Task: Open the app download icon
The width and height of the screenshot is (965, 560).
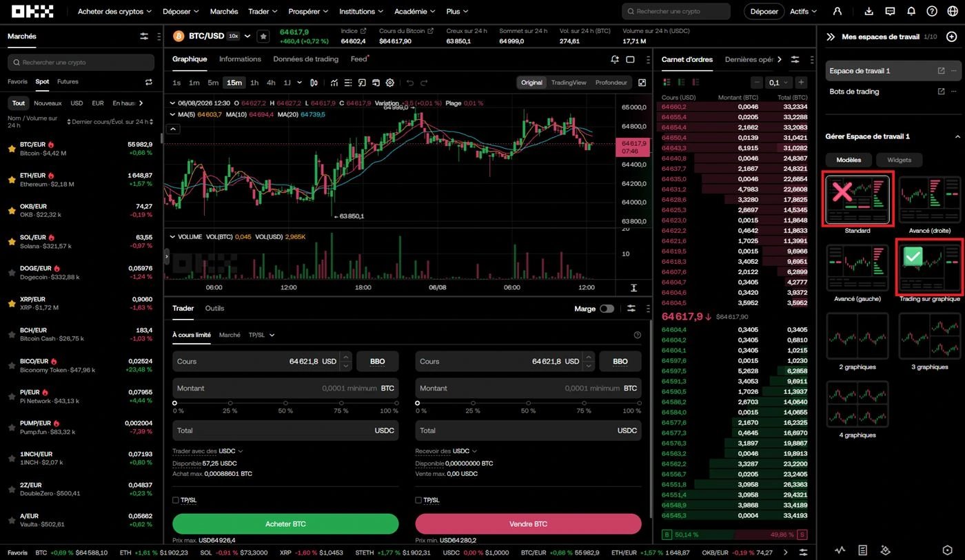Action: [869, 11]
